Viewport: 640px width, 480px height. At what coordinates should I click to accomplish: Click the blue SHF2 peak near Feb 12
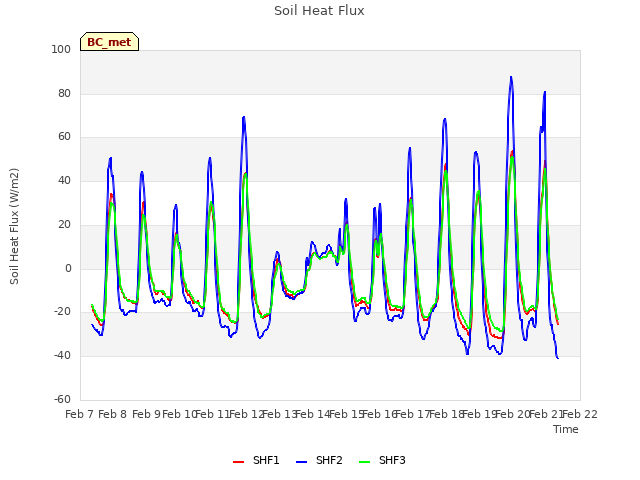tap(244, 117)
